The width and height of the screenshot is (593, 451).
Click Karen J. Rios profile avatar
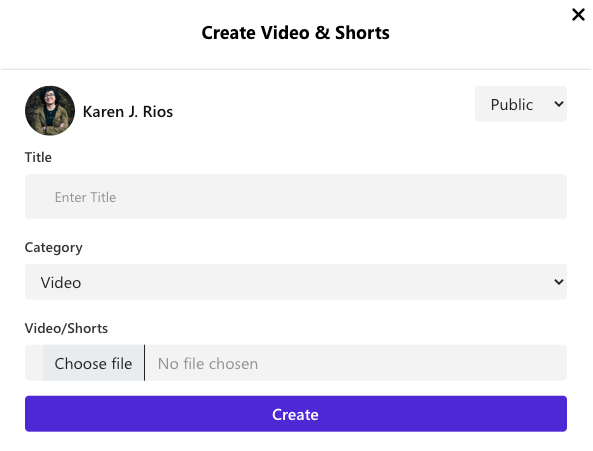pos(50,111)
